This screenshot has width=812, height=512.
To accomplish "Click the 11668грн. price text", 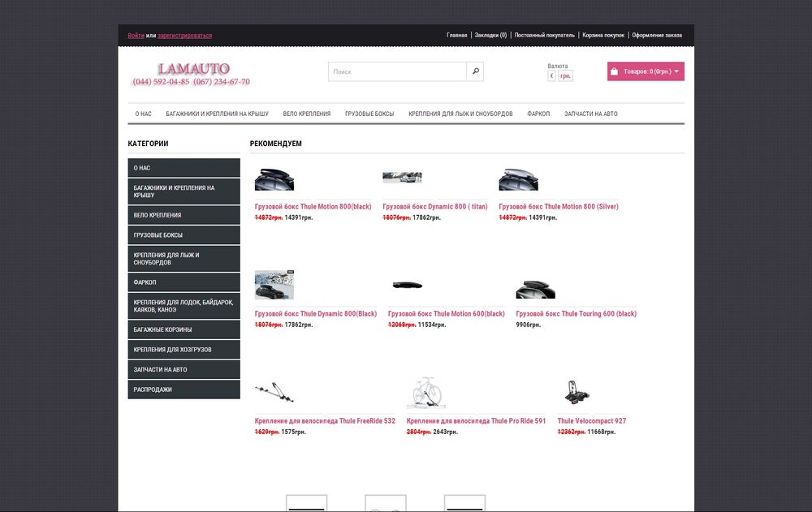I will tap(601, 432).
